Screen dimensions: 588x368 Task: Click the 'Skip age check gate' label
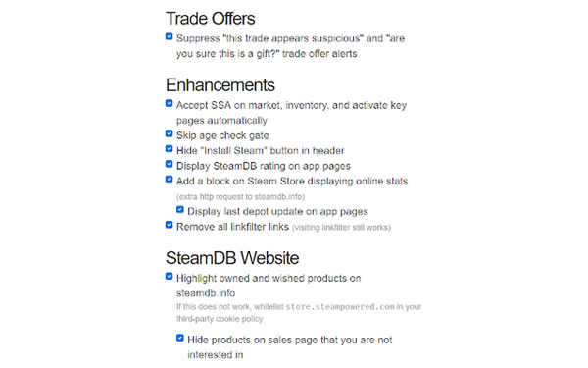(222, 135)
